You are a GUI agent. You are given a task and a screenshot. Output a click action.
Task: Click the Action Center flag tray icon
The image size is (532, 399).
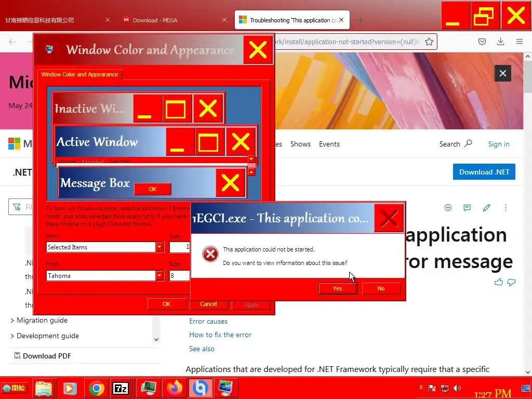(432, 388)
